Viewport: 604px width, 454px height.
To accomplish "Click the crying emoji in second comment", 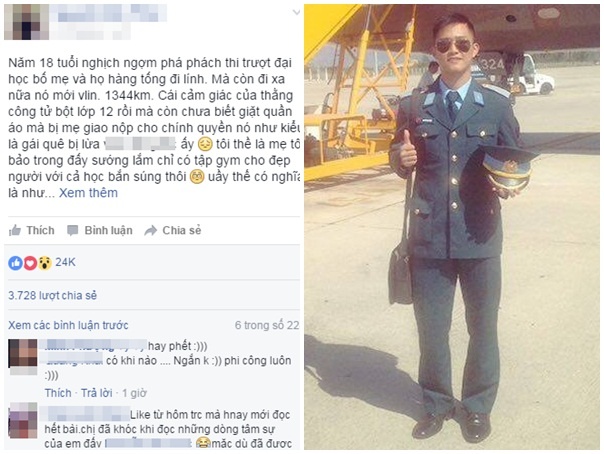I will tap(203, 443).
